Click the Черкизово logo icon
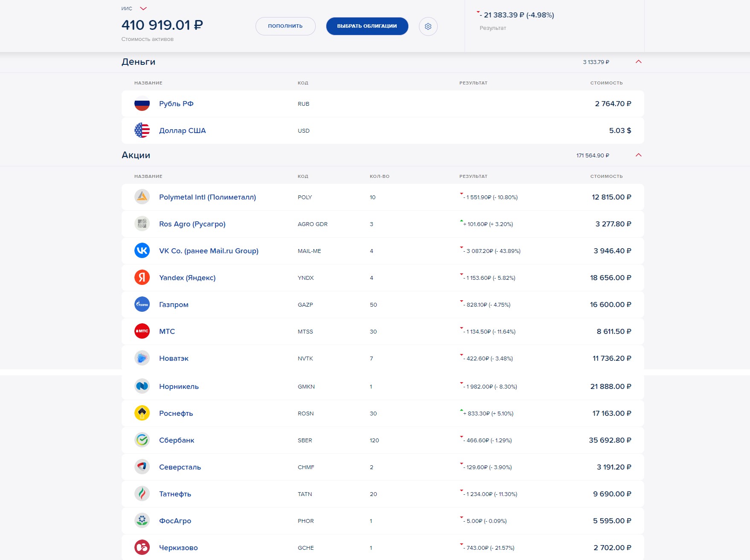The height and width of the screenshot is (560, 750). [x=142, y=548]
